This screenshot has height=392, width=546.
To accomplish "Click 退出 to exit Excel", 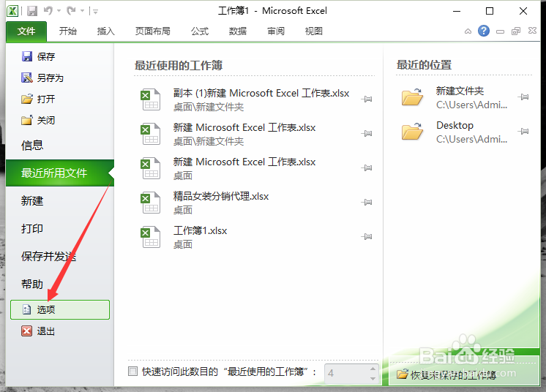I will (x=38, y=331).
